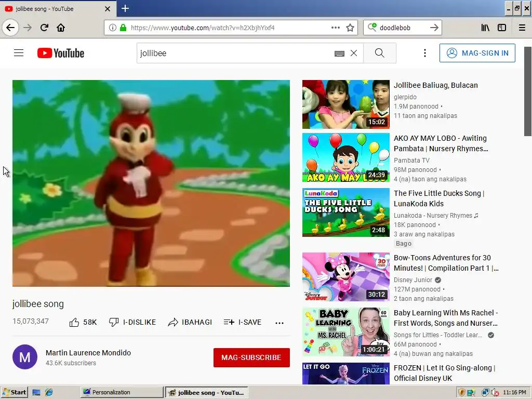Go to YouTube home via the logo
Viewport: 532px width, 399px height.
(61, 53)
